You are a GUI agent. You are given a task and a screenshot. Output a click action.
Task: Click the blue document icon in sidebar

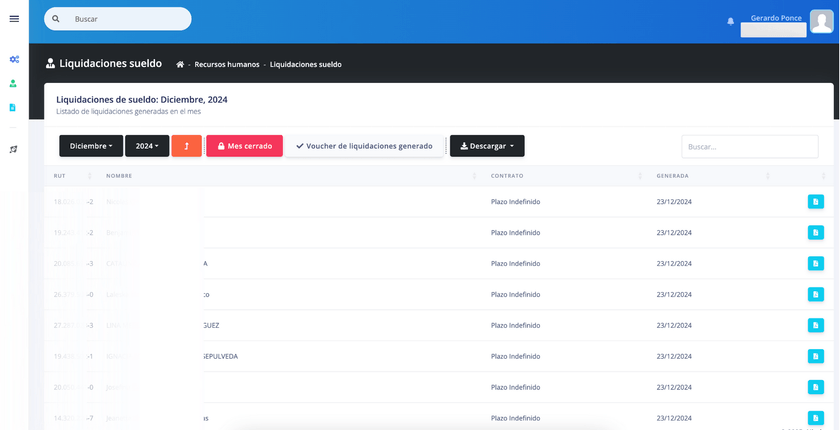(14, 107)
